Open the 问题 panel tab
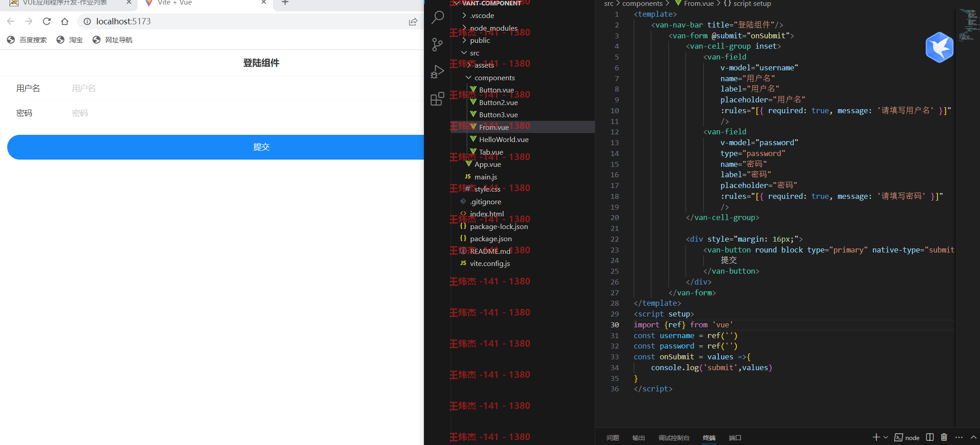 [x=612, y=438]
